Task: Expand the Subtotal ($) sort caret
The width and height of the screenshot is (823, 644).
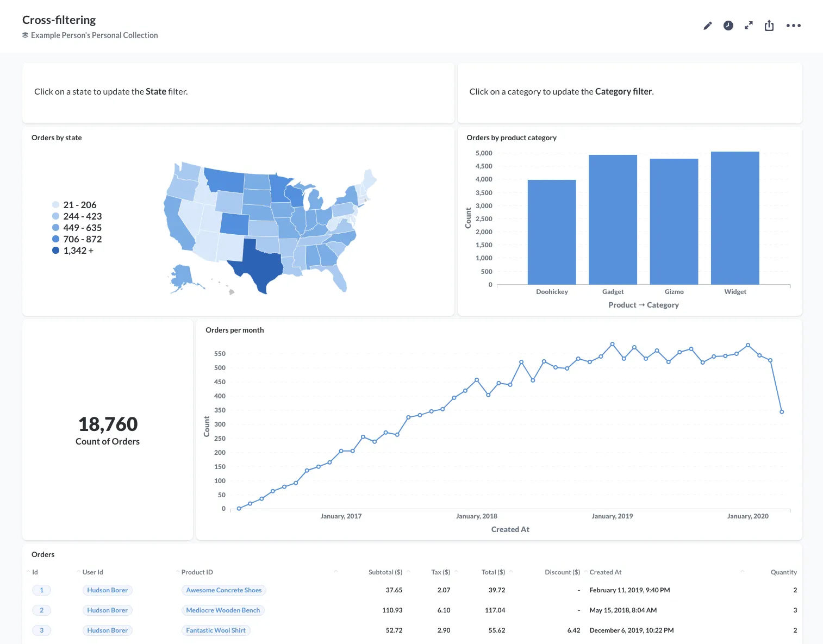Action: (x=408, y=572)
